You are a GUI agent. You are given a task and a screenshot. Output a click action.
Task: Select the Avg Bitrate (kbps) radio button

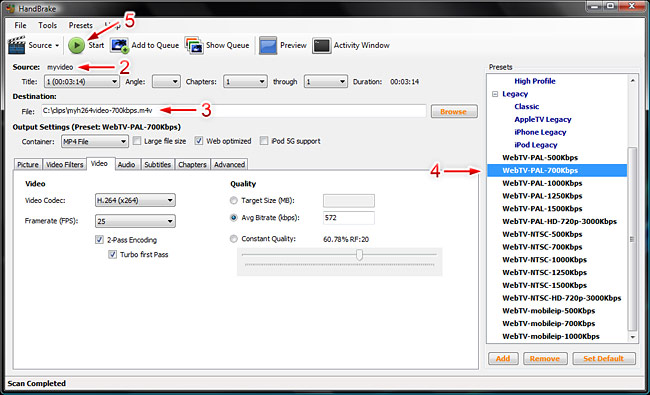click(234, 218)
